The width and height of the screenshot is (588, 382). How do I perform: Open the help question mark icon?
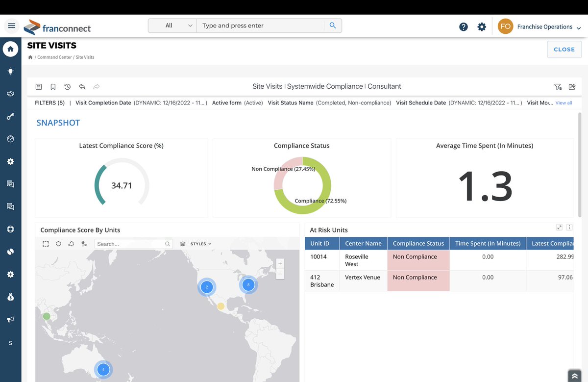(x=464, y=27)
